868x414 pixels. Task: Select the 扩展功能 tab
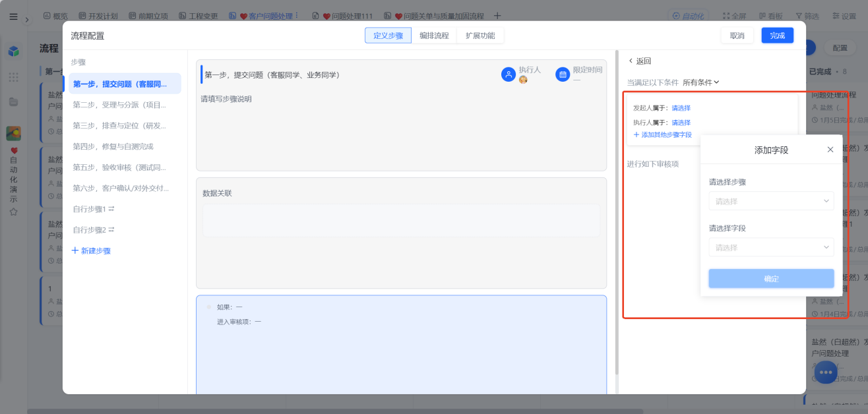480,36
